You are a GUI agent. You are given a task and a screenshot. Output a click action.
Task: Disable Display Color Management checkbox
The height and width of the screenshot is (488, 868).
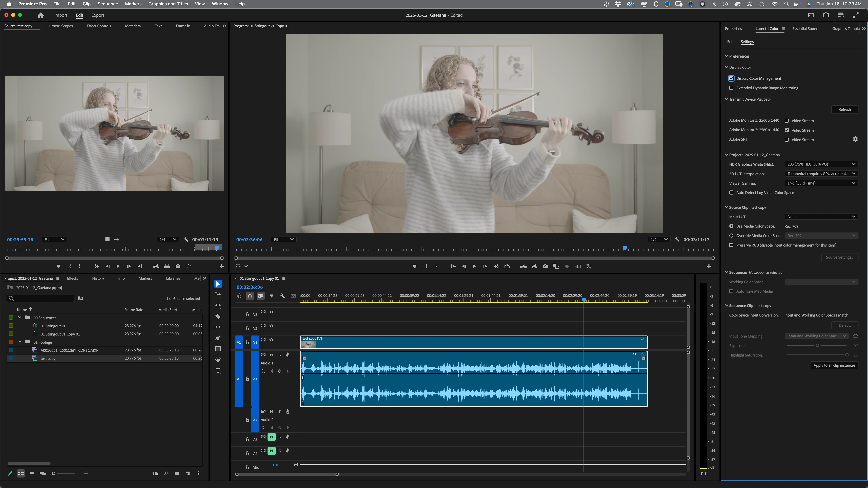coord(731,78)
